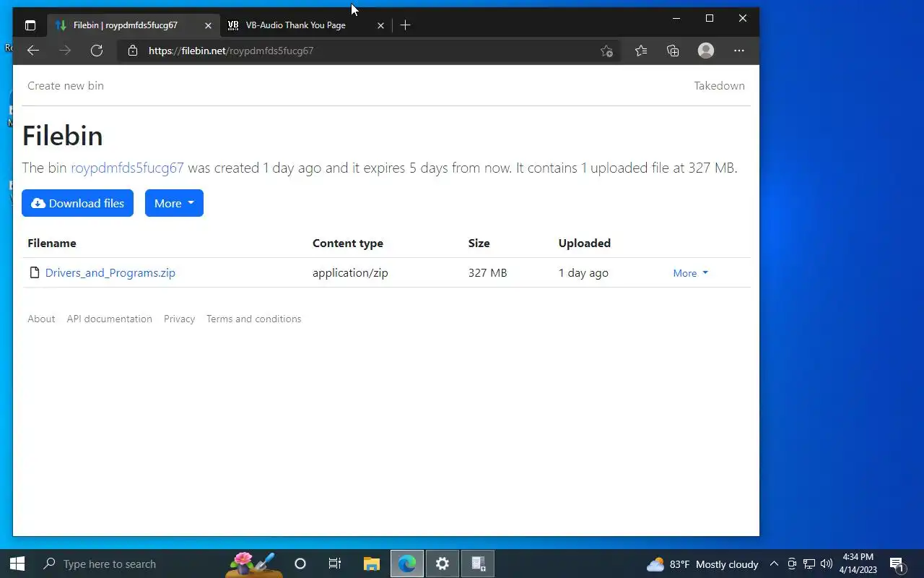Refresh the Filebin page
The height and width of the screenshot is (578, 924).
click(97, 51)
